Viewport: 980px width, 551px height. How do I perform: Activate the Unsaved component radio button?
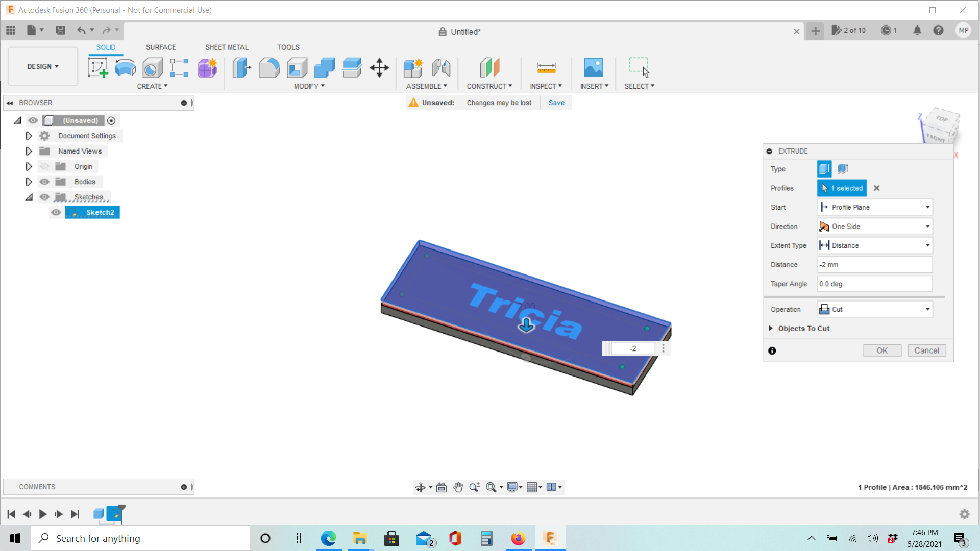[111, 120]
